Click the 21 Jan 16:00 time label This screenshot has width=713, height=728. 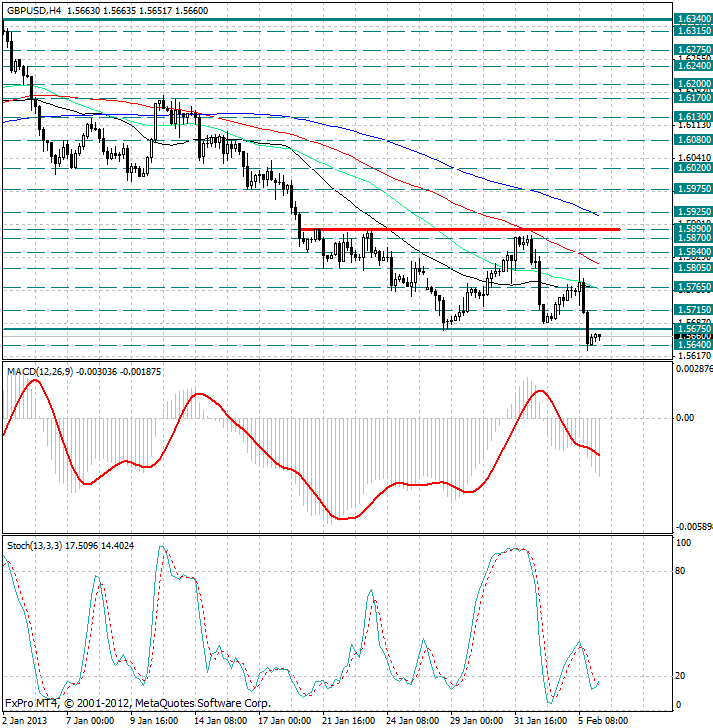(351, 719)
